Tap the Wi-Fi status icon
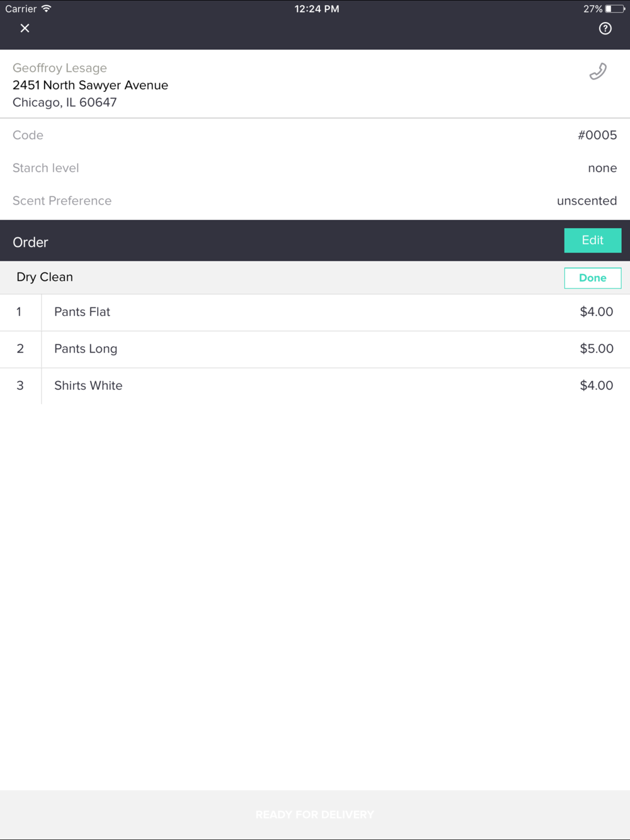Viewport: 630px width, 840px height. pyautogui.click(x=46, y=9)
